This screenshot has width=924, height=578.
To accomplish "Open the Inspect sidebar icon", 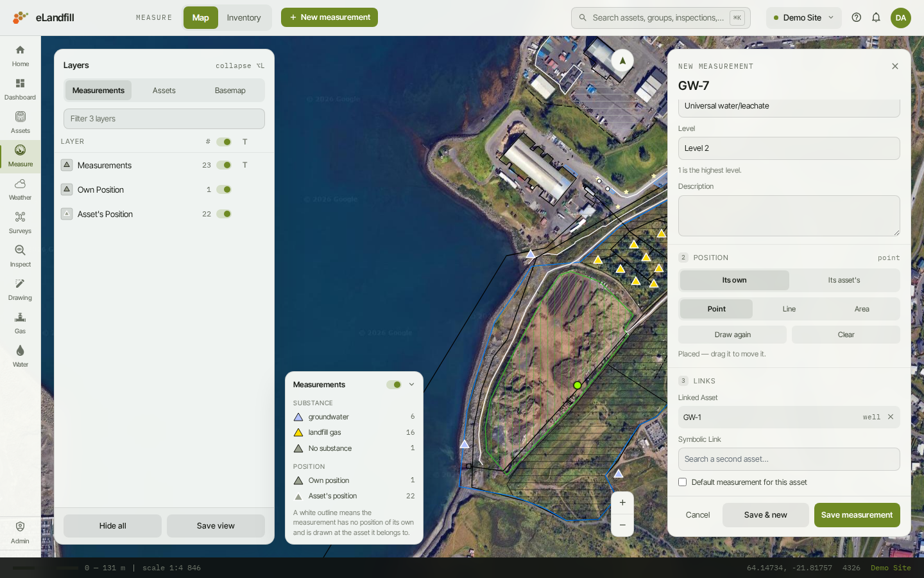I will click(20, 256).
